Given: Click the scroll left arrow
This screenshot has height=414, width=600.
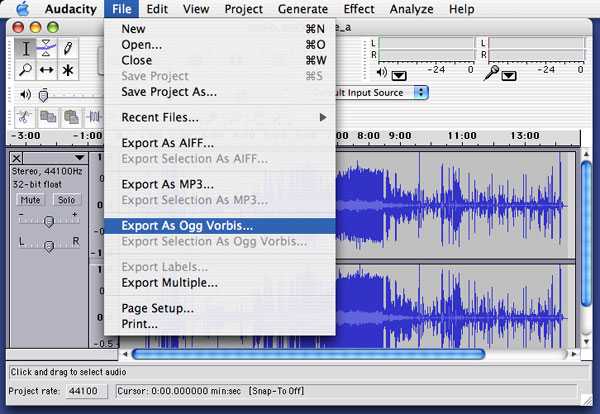Looking at the screenshot, I should pos(125,354).
